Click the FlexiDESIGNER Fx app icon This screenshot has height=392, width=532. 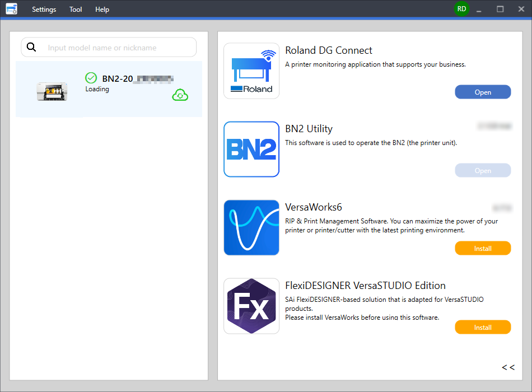click(x=251, y=306)
